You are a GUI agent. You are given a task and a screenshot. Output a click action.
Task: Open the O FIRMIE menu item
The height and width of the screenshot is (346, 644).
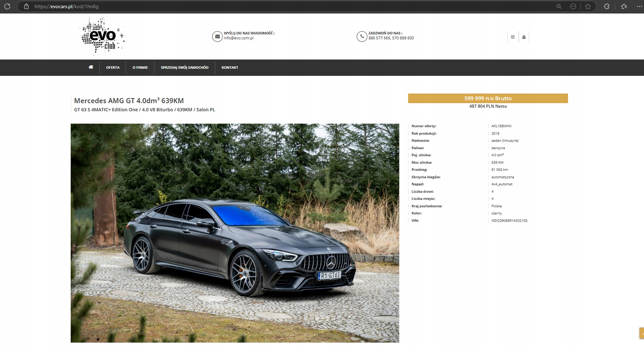[x=140, y=67]
